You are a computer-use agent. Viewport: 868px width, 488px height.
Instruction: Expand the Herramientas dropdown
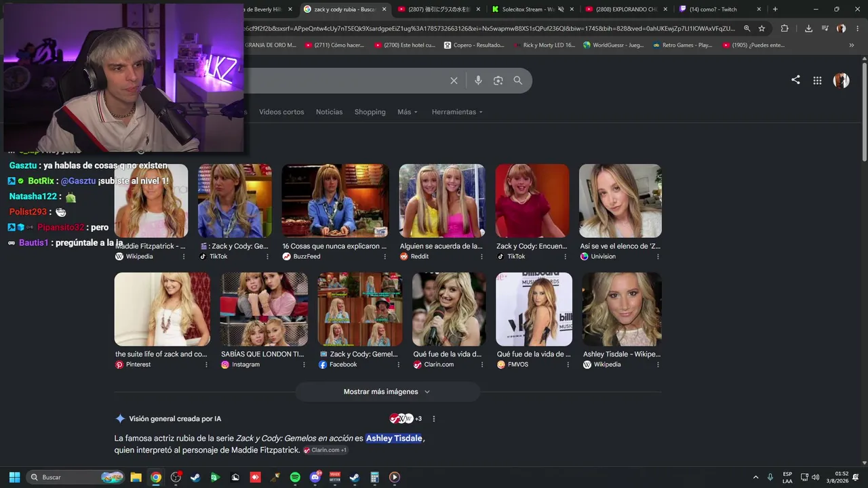(x=457, y=112)
